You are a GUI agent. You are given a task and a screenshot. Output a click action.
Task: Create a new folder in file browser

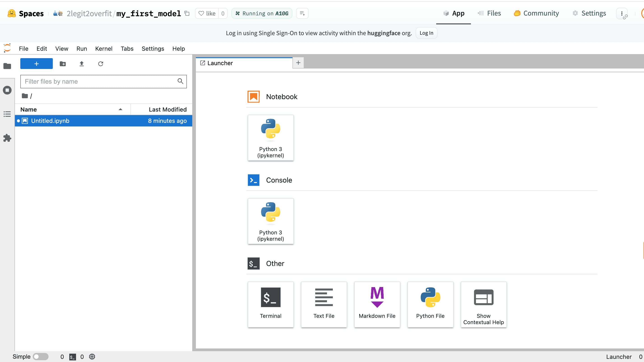[63, 64]
